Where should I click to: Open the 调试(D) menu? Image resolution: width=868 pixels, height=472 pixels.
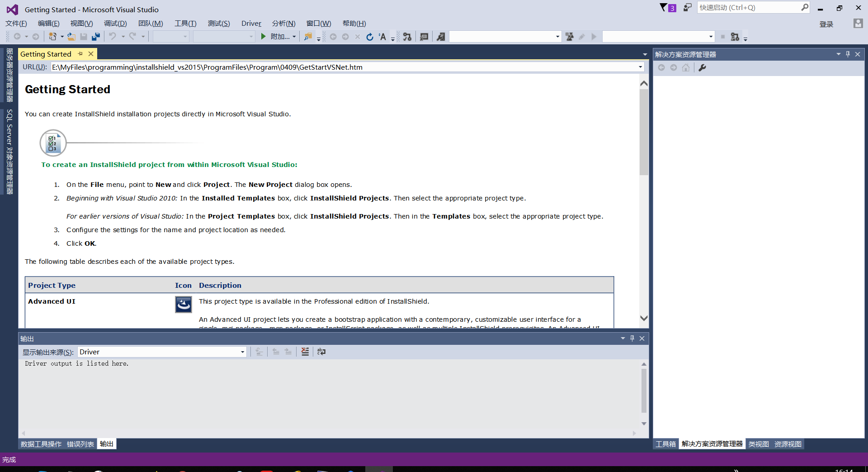point(115,24)
